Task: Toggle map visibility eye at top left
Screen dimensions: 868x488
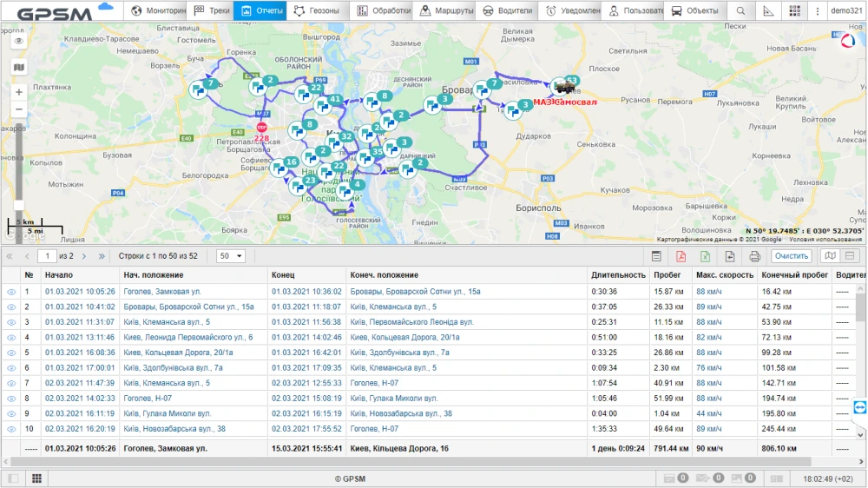Action: point(19,41)
